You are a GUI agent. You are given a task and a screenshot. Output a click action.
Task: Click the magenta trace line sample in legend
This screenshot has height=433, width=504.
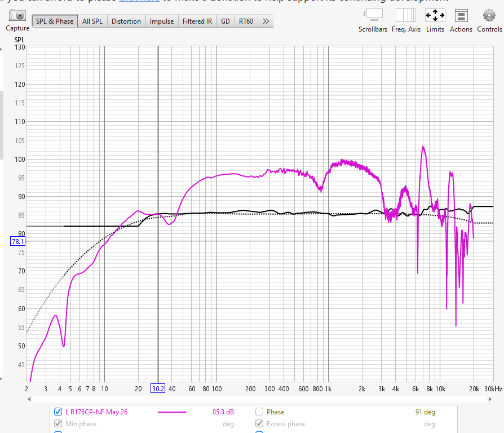tap(172, 412)
